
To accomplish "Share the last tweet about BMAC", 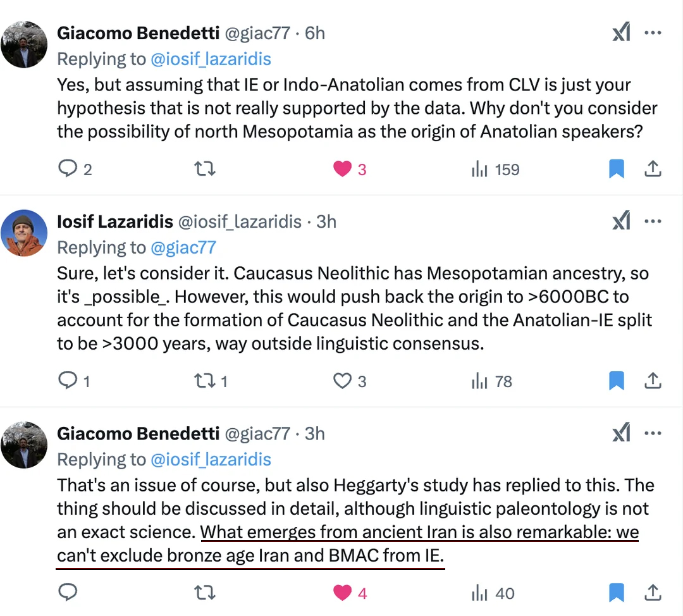I will pos(653,593).
